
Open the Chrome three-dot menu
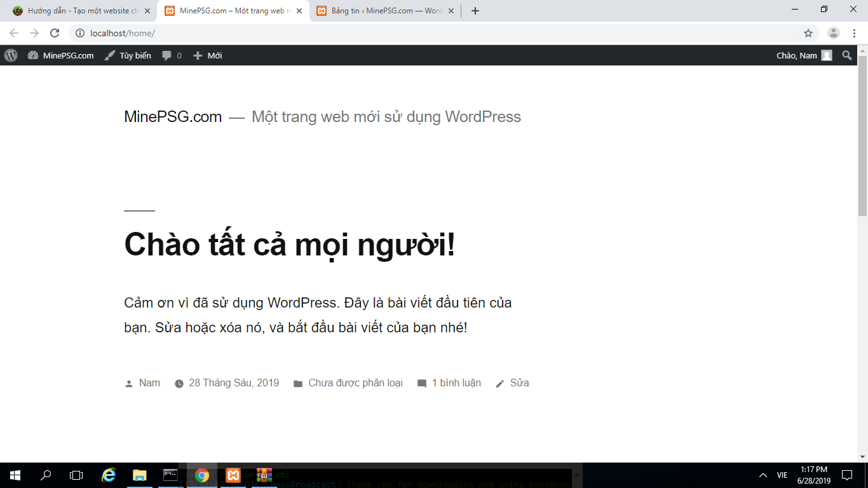[x=854, y=33]
